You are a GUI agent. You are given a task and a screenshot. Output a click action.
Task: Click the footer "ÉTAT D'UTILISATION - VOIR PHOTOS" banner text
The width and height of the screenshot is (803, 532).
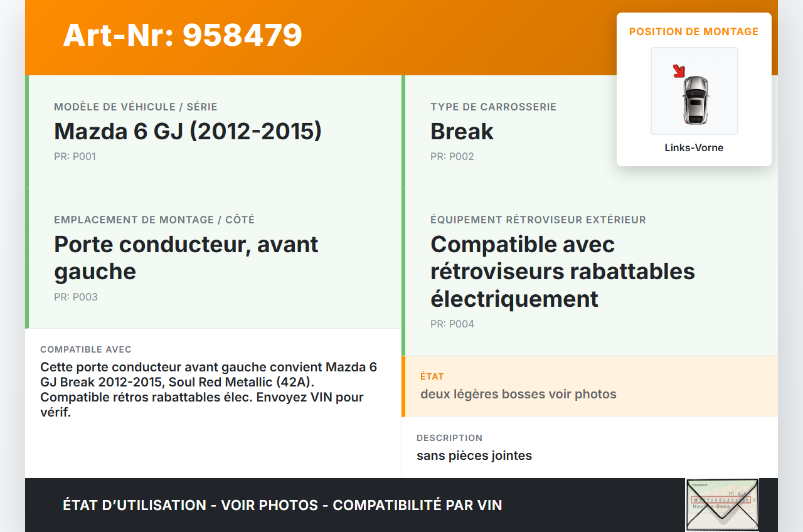[x=282, y=505]
